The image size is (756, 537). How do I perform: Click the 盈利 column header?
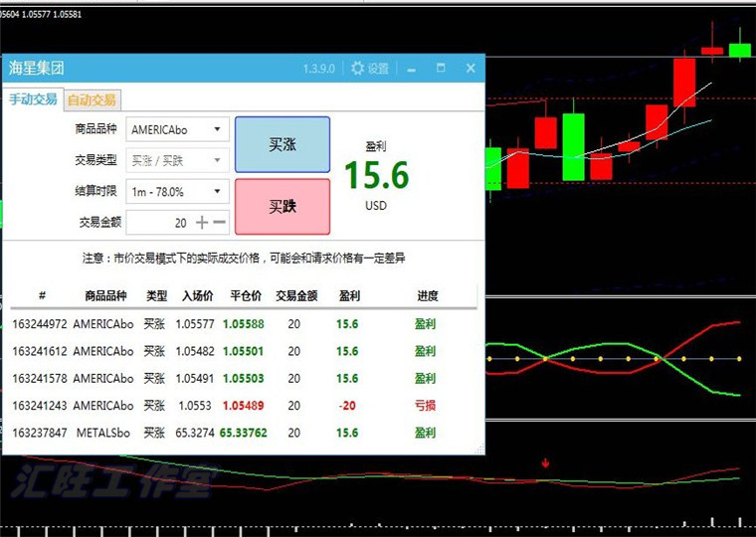tap(349, 295)
